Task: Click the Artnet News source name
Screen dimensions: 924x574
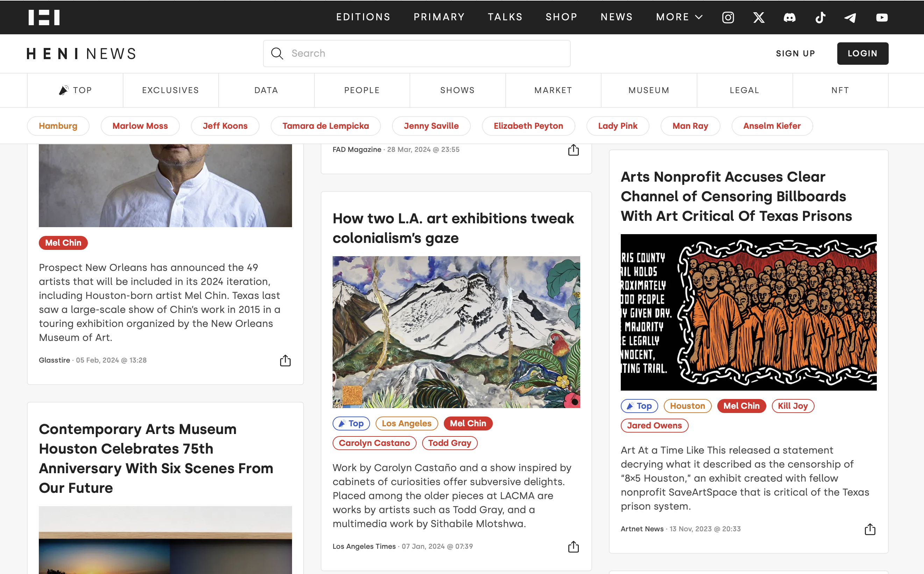Action: click(642, 529)
